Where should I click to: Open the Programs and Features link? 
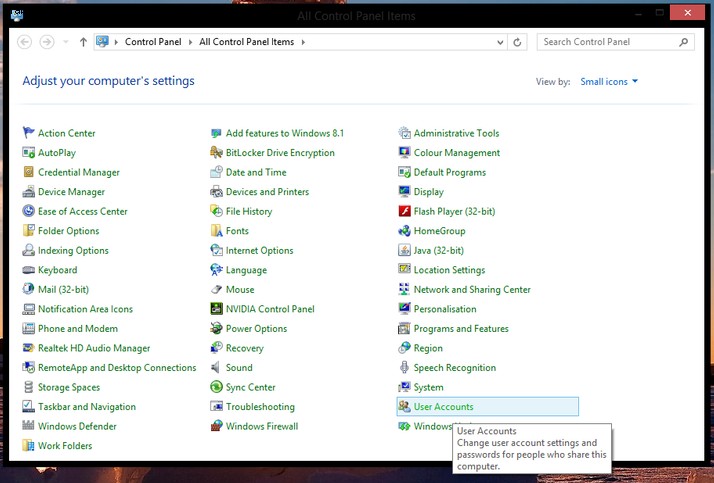(x=461, y=328)
